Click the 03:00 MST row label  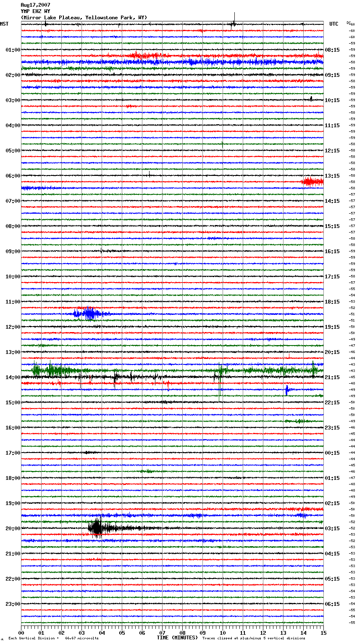point(13,100)
